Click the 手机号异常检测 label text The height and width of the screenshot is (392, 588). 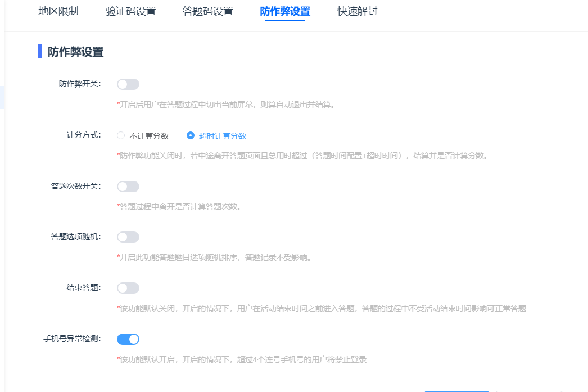click(x=72, y=339)
